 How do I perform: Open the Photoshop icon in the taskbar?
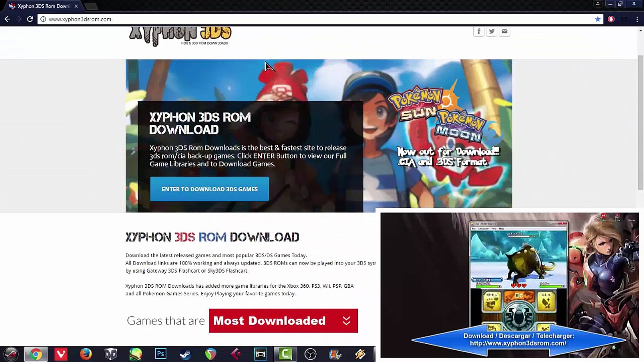pyautogui.click(x=161, y=354)
